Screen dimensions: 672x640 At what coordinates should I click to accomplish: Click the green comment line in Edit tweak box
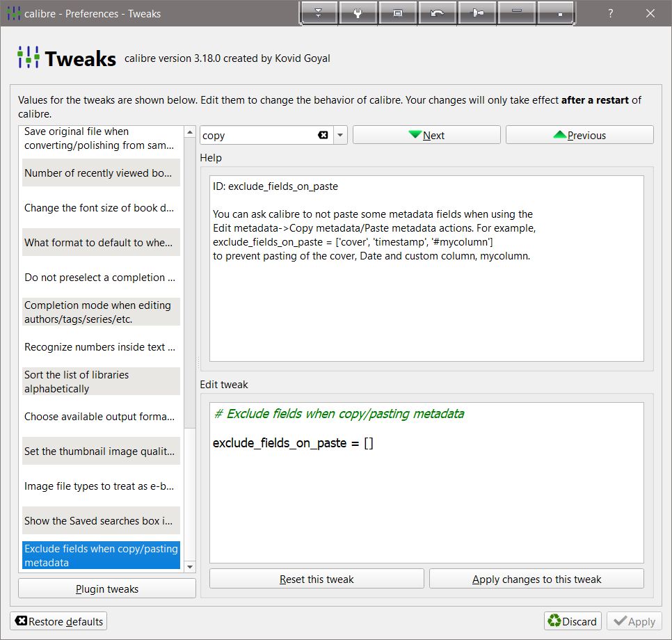tap(339, 414)
